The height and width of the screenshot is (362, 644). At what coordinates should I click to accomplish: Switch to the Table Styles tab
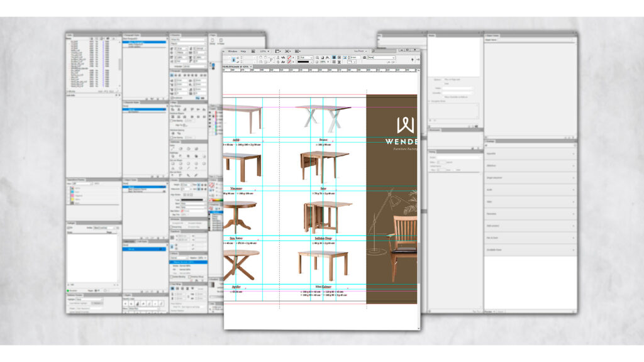[129, 241]
